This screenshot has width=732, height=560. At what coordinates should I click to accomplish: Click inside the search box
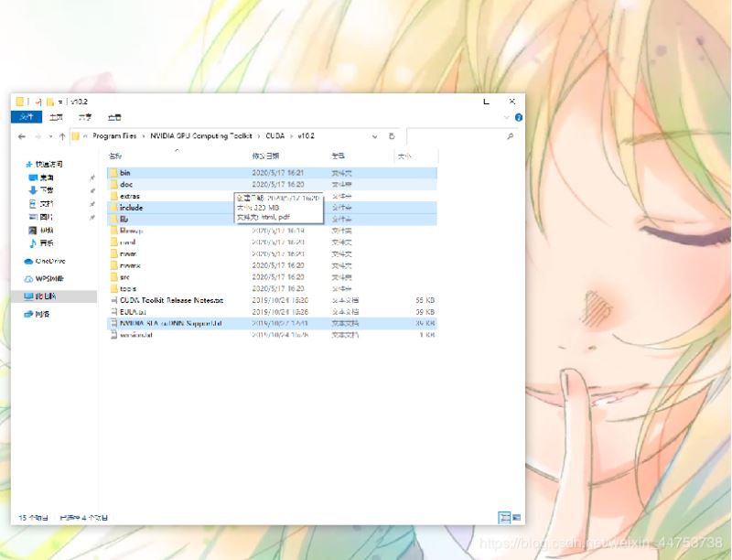[x=457, y=135]
